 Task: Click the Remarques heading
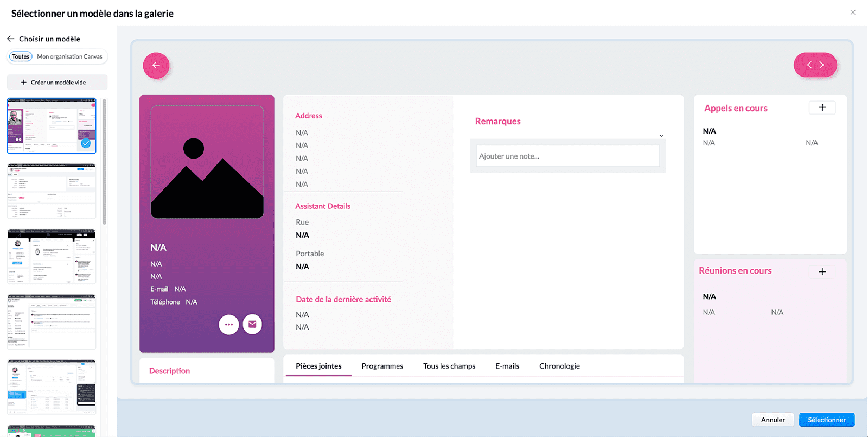click(x=497, y=121)
